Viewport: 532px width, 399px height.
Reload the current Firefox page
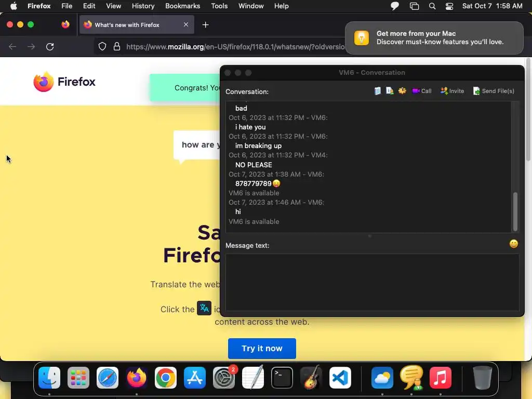coord(50,46)
